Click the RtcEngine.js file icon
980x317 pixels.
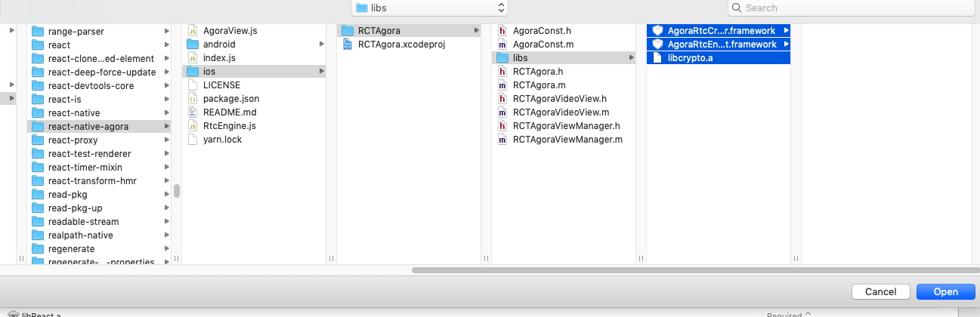193,126
